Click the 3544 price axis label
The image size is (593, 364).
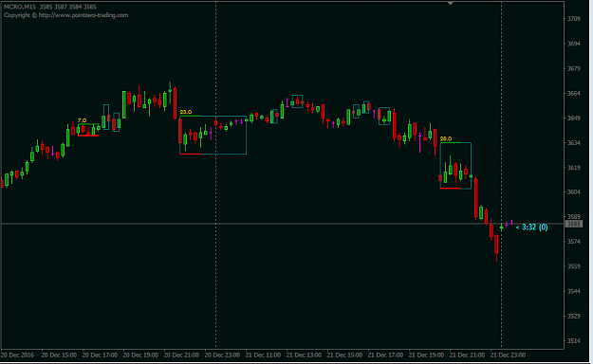(x=574, y=291)
